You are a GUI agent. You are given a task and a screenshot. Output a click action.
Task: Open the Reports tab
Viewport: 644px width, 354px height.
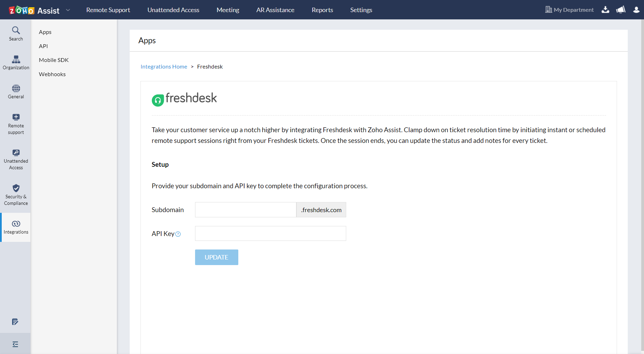pyautogui.click(x=322, y=10)
